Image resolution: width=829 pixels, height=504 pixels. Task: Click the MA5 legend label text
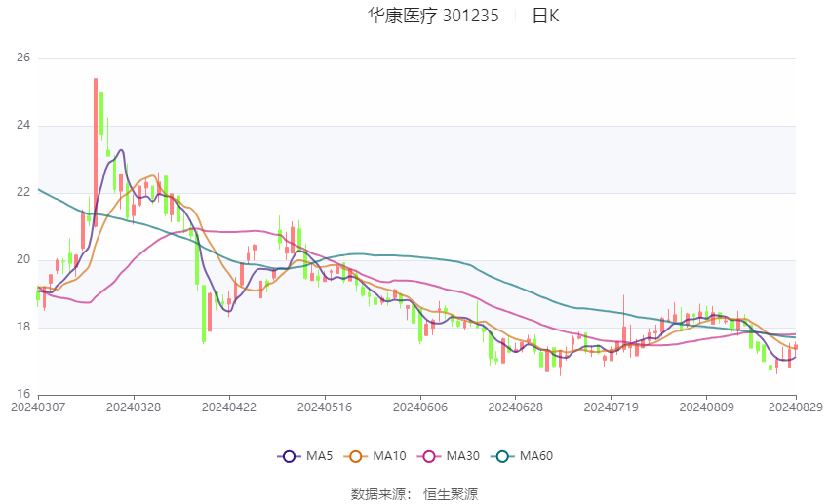(x=319, y=456)
